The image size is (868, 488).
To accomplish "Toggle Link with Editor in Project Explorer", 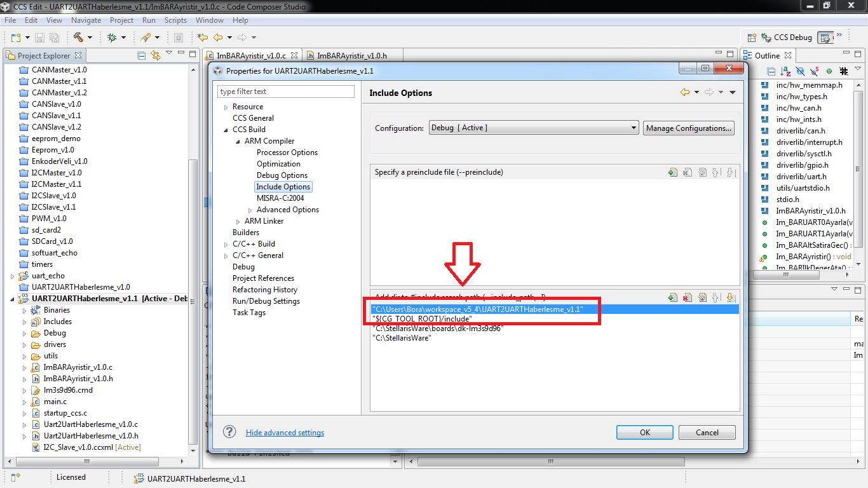I will (156, 55).
